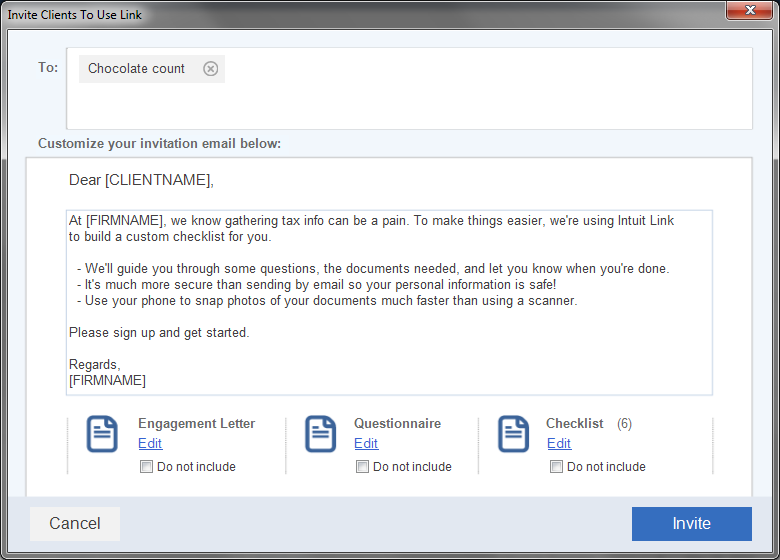Click the 'It's much more secure' line
The height and width of the screenshot is (560, 780).
coord(316,284)
